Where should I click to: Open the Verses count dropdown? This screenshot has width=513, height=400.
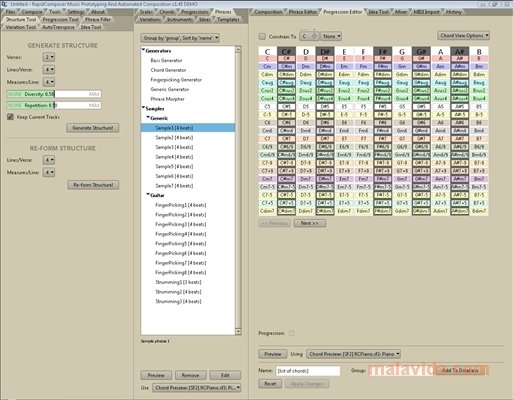pyautogui.click(x=49, y=57)
